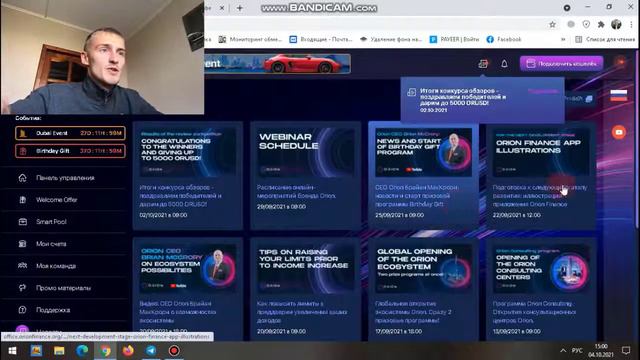Screen dimensions: 640x360
Task: Show hidden tray icons chevron
Action: [563, 351]
